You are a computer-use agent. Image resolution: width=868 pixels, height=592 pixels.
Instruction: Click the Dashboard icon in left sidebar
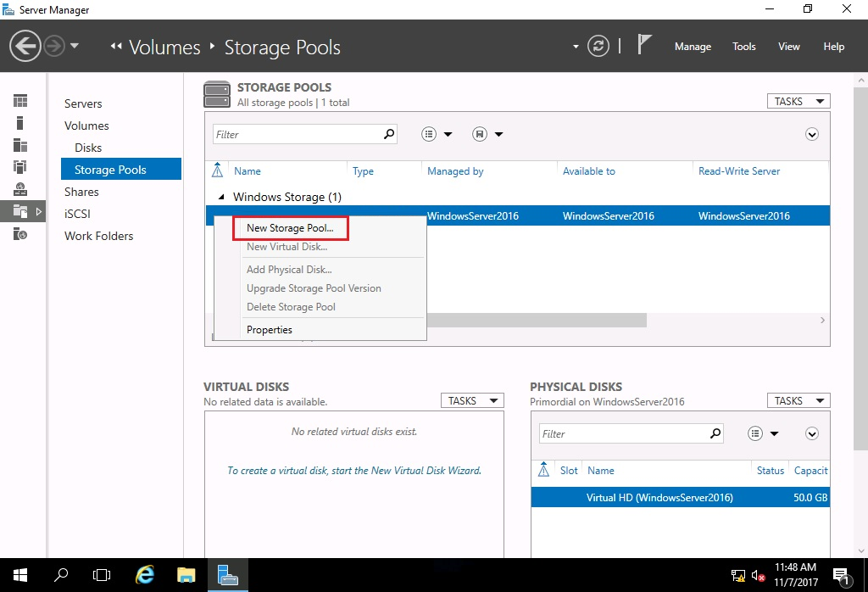coord(20,101)
